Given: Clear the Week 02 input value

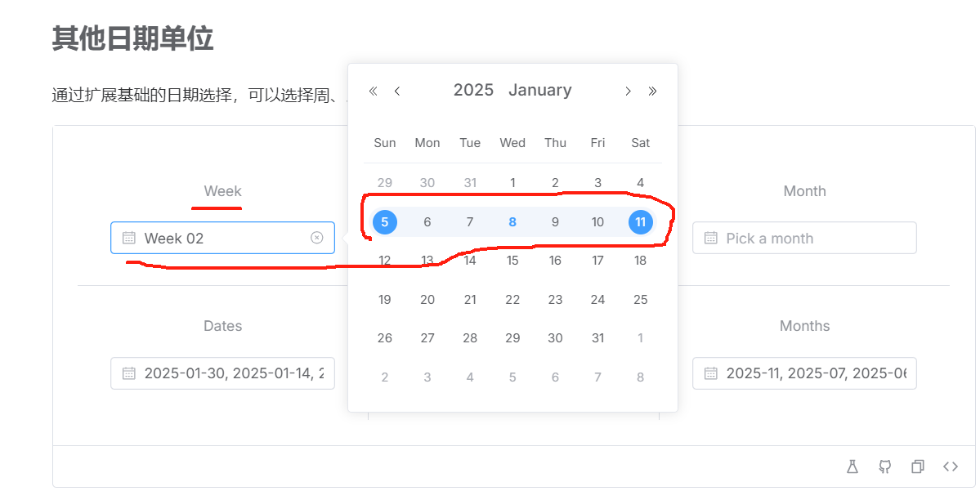Looking at the screenshot, I should pyautogui.click(x=317, y=238).
